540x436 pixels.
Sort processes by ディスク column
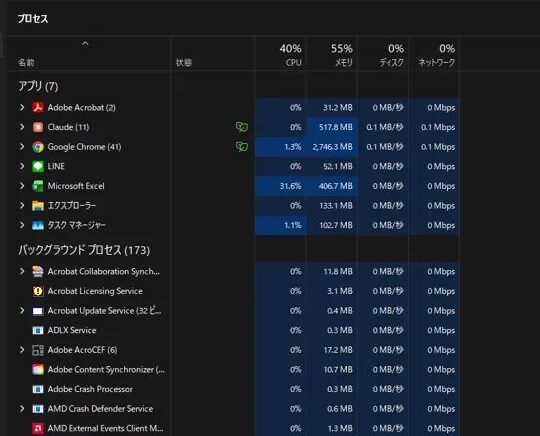coord(392,62)
